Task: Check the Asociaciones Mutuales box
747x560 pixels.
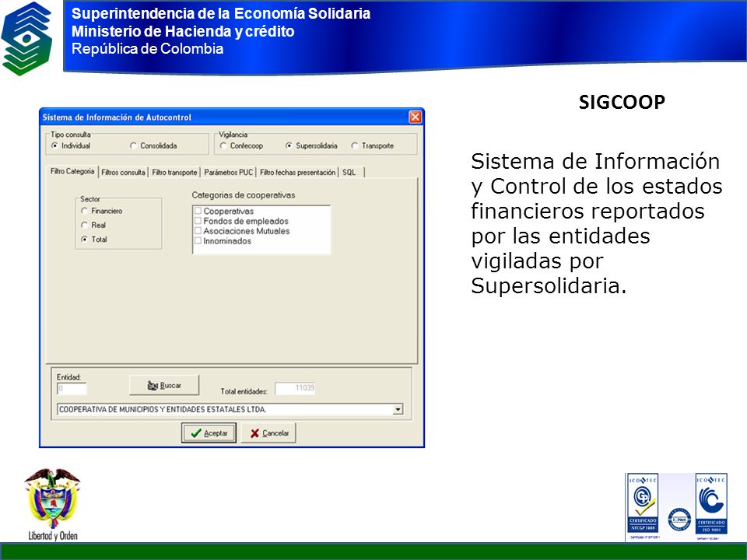Action: tap(198, 231)
